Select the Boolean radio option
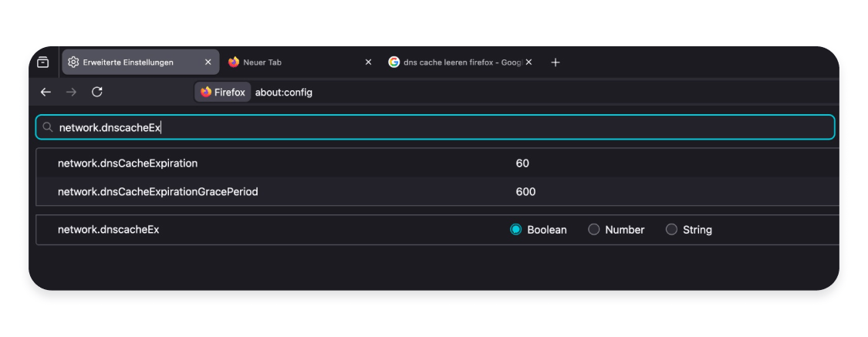This screenshot has width=868, height=337. 516,230
